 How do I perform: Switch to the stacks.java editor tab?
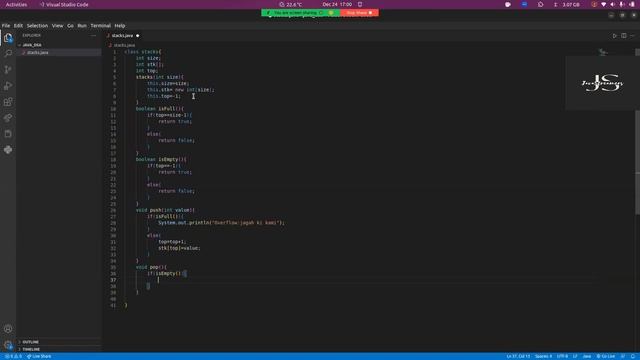pos(122,36)
